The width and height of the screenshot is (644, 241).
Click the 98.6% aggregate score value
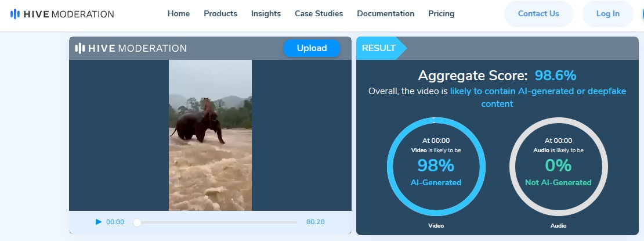tap(555, 76)
